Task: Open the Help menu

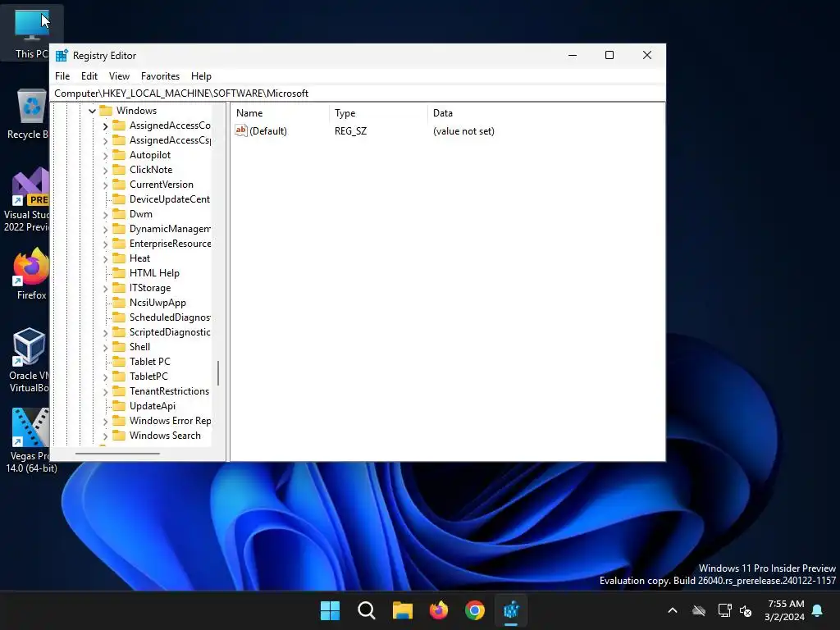Action: tap(202, 76)
